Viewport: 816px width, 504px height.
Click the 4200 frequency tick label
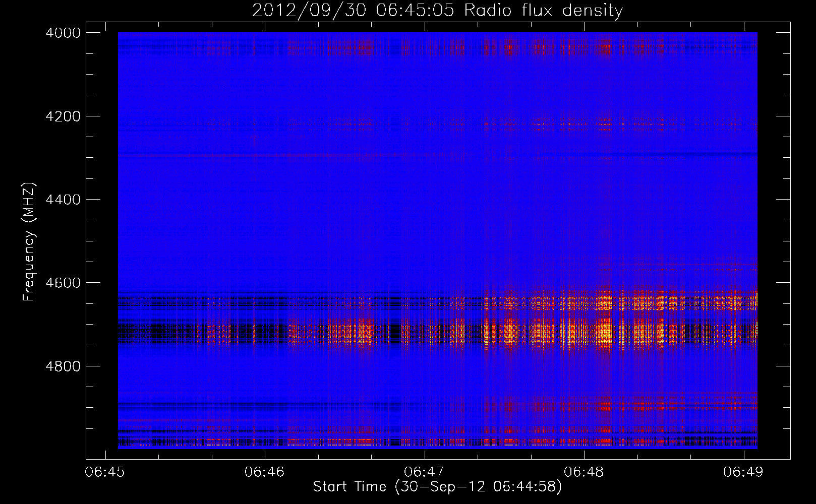63,116
